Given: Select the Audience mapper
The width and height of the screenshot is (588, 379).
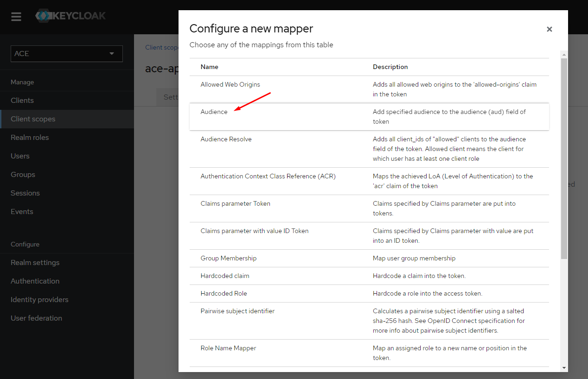Looking at the screenshot, I should (213, 112).
